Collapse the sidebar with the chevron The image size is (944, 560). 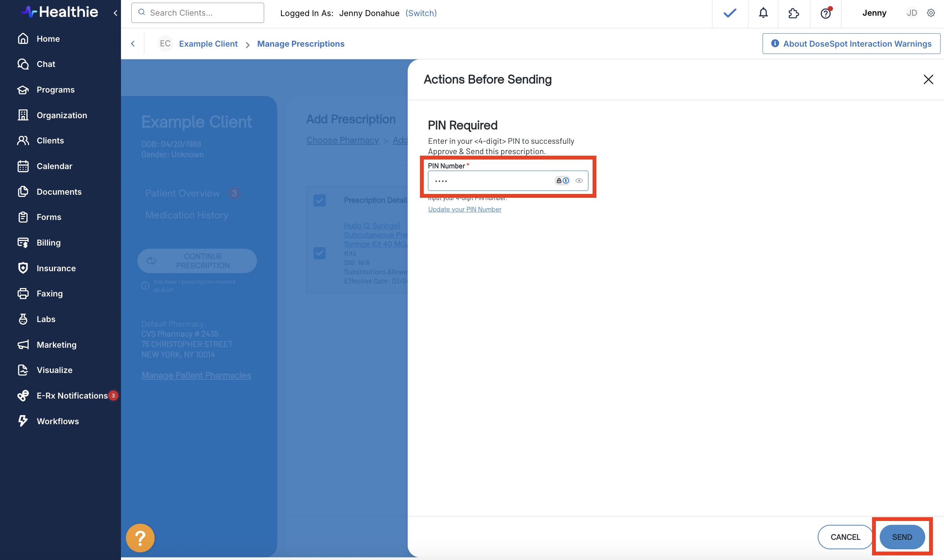pyautogui.click(x=115, y=13)
